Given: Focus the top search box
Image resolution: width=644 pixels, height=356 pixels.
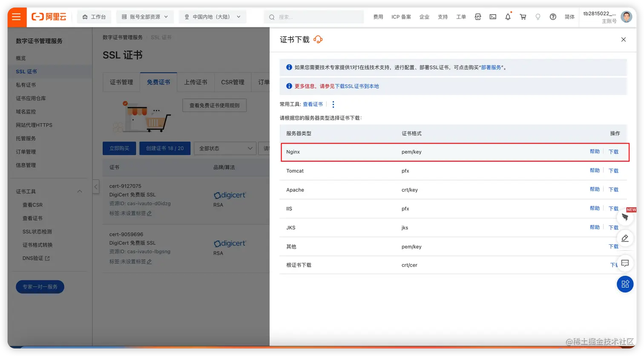Looking at the screenshot, I should (x=314, y=17).
